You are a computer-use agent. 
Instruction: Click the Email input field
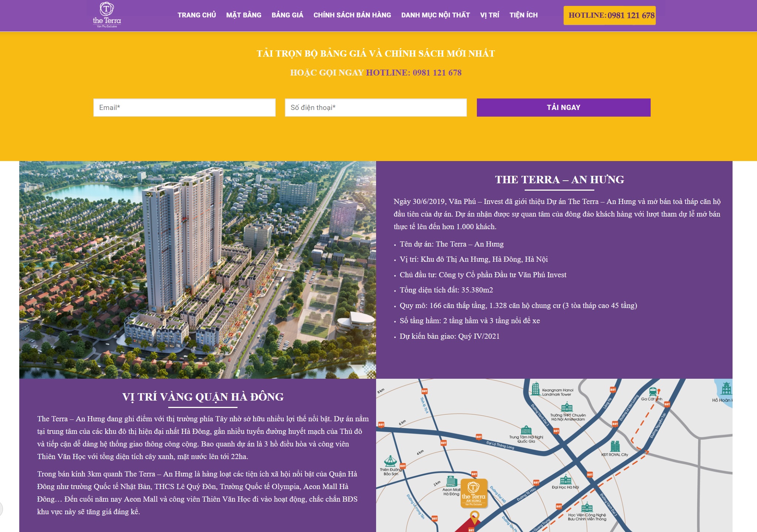point(184,108)
